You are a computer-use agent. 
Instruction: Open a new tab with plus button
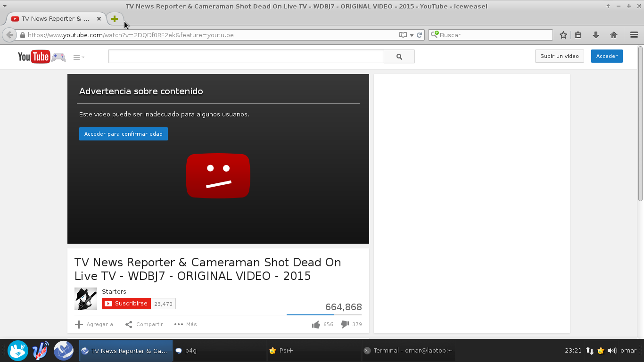(x=114, y=19)
